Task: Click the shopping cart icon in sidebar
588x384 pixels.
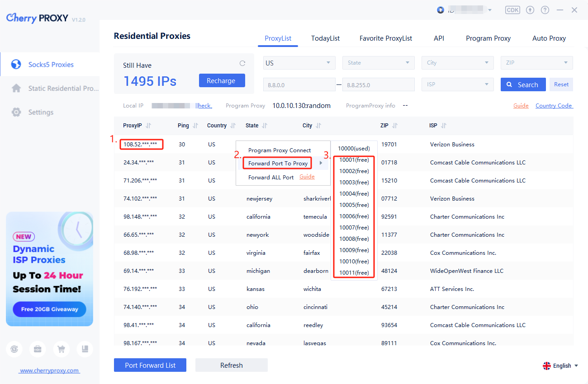Action: coord(61,349)
